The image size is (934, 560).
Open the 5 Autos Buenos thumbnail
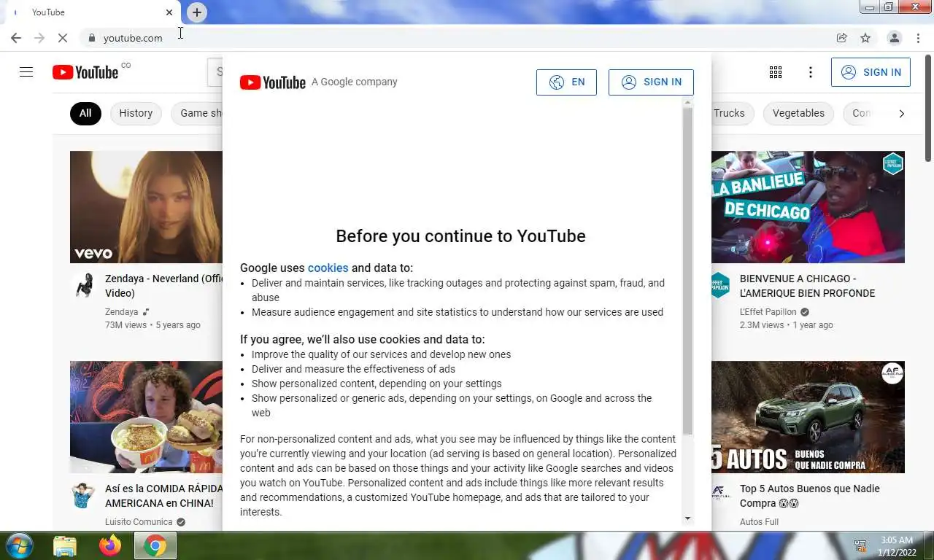pyautogui.click(x=808, y=417)
